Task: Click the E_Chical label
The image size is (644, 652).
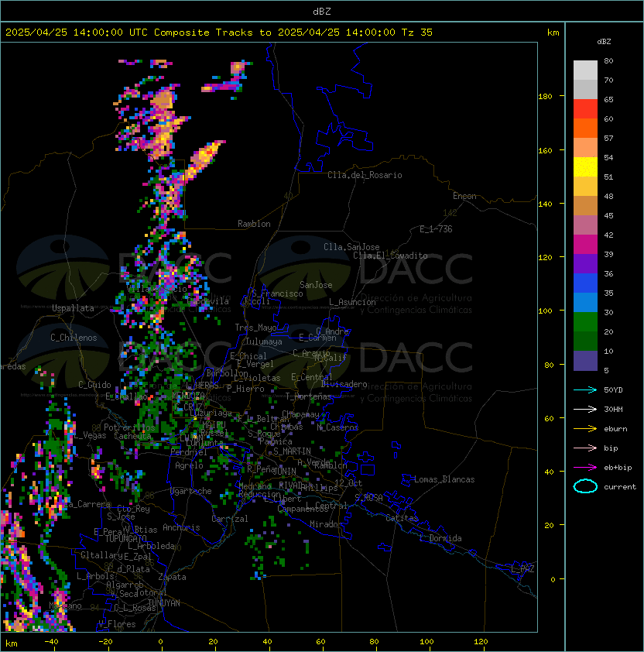Action: pyautogui.click(x=248, y=356)
